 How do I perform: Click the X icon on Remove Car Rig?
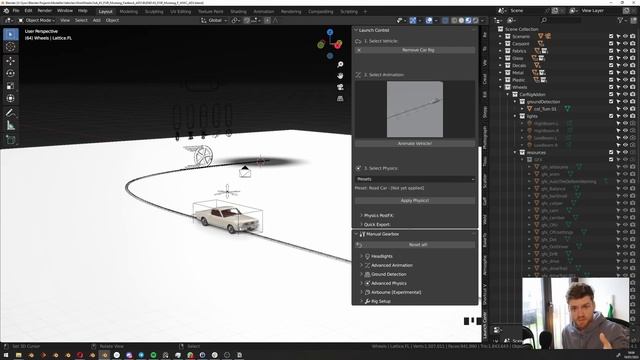tap(359, 50)
